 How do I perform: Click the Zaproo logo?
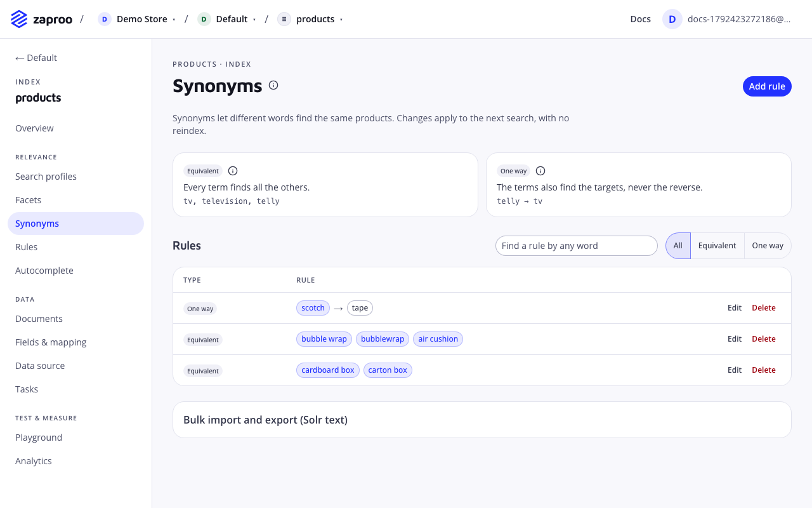[x=41, y=19]
